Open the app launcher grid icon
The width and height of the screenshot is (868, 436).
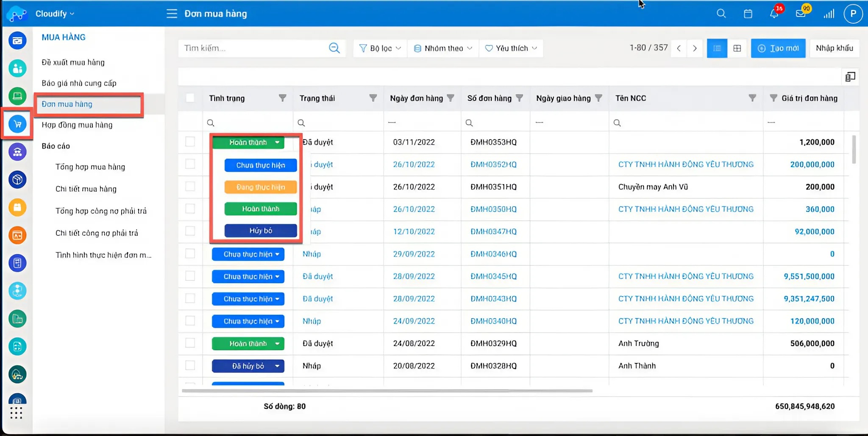(x=16, y=413)
